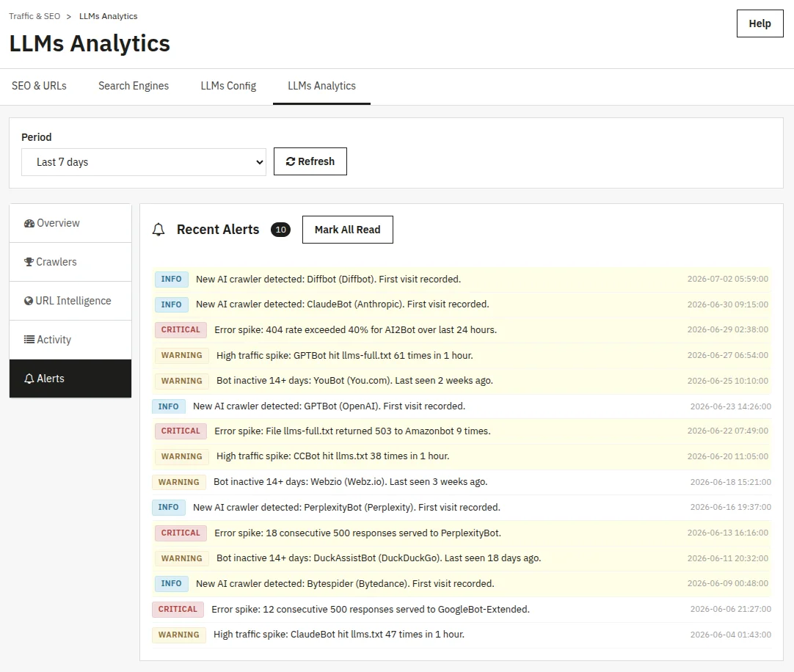Select the LLMs Analytics tab

tap(321, 86)
